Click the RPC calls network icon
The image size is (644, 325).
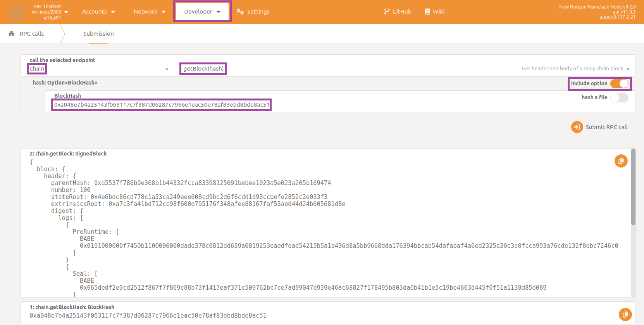[12, 34]
